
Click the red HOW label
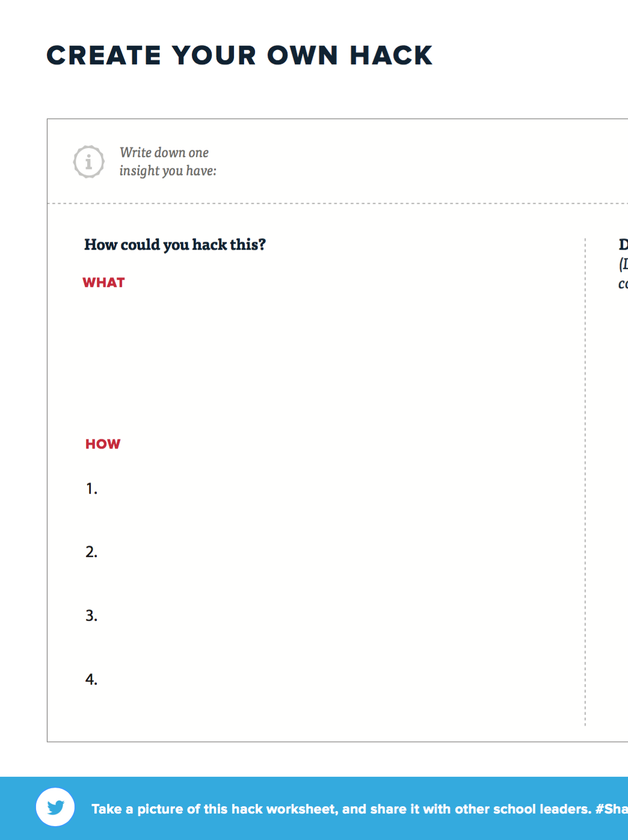click(103, 444)
